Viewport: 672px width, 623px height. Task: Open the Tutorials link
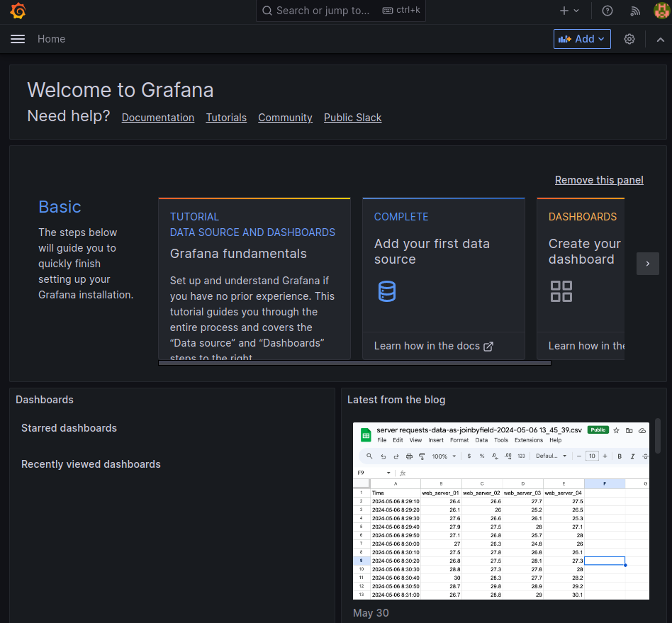[x=226, y=118]
